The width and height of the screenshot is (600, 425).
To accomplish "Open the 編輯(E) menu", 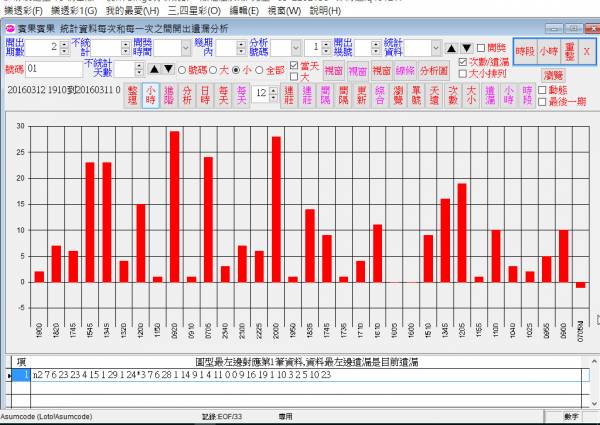I will coord(249,9).
